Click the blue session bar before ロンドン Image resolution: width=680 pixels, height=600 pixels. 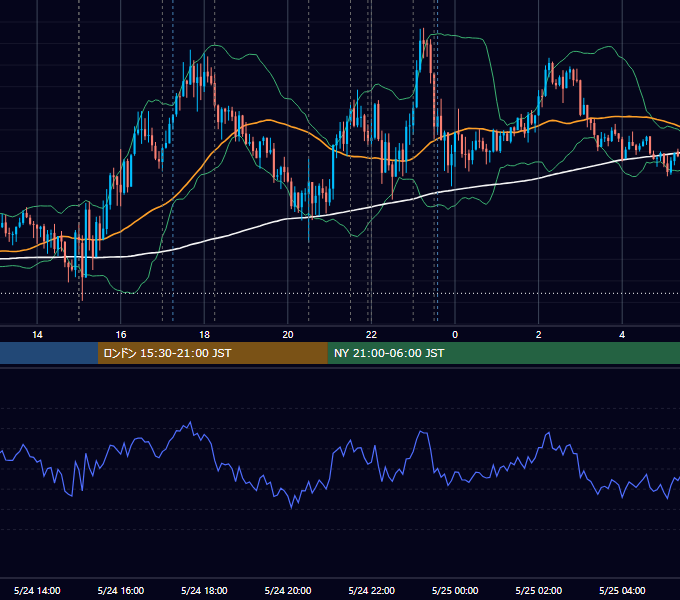tap(49, 353)
